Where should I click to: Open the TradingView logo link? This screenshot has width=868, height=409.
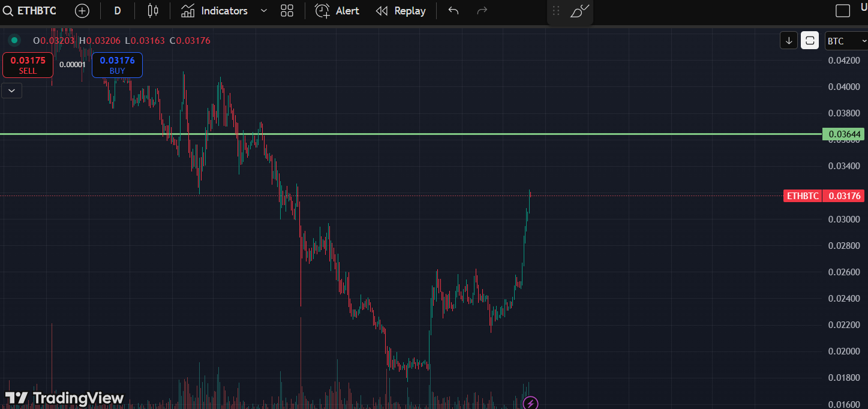[65, 398]
